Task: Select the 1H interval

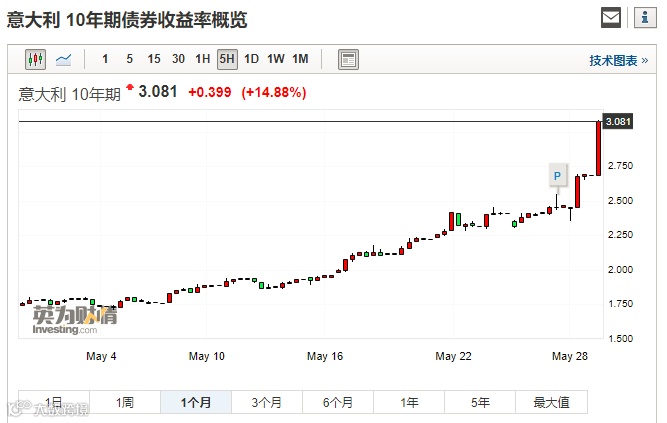Action: (x=202, y=59)
